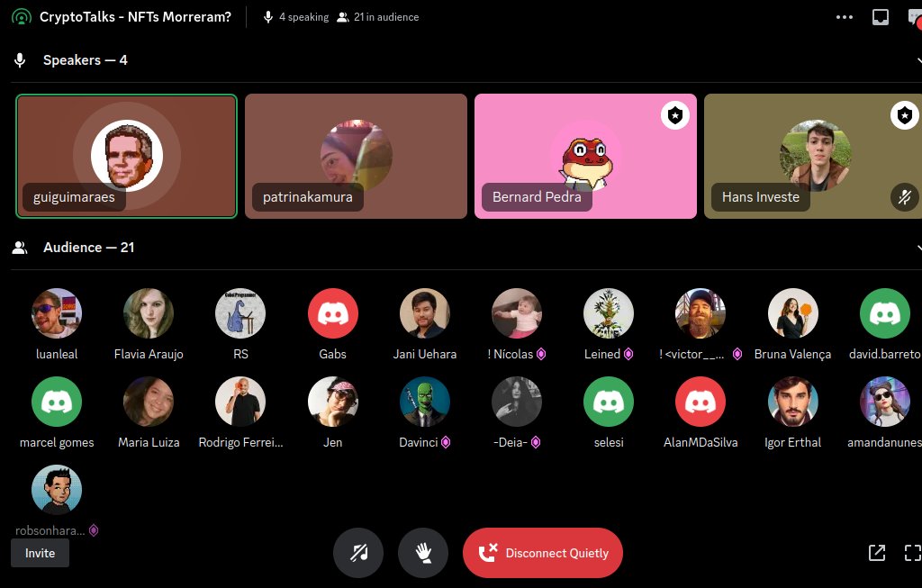Click -Deia- audience avatar
Image resolution: width=922 pixels, height=588 pixels.
point(517,402)
